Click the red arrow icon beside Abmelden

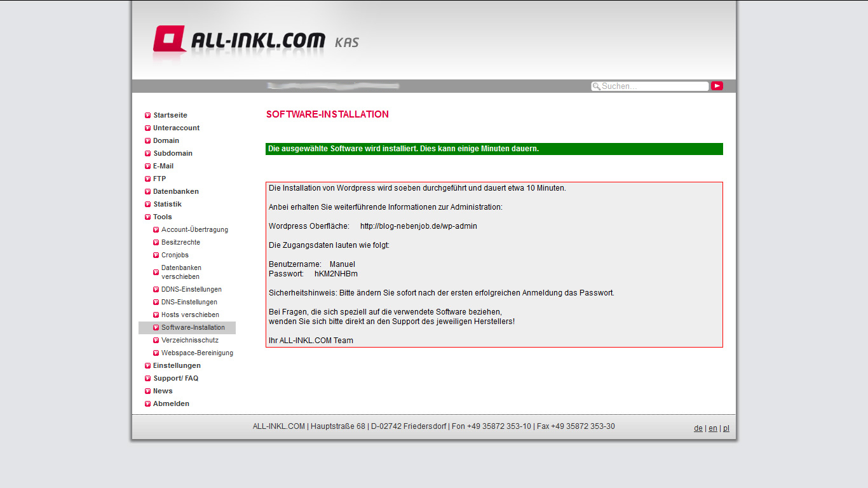click(x=147, y=404)
